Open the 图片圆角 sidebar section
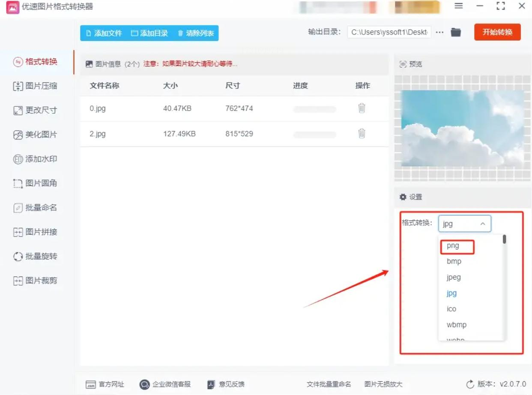 [x=36, y=183]
